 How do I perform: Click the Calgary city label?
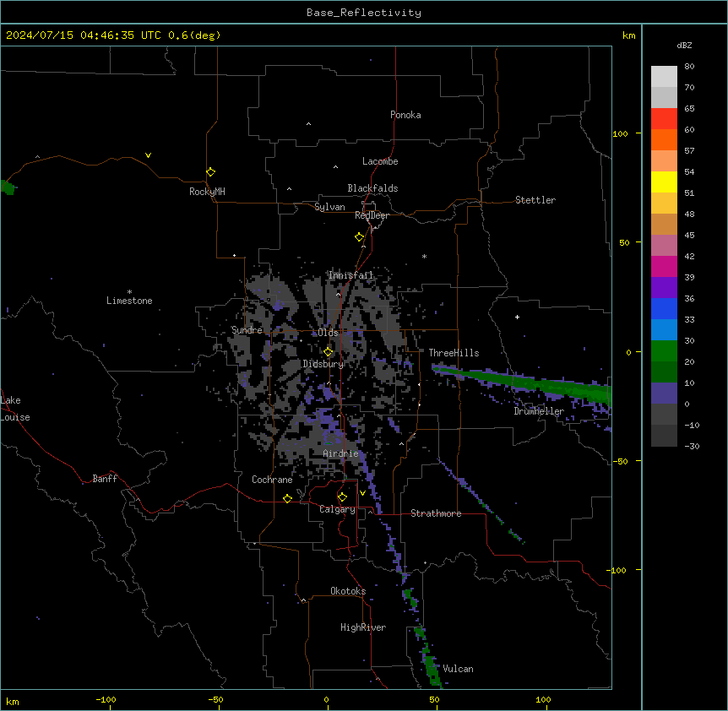(337, 509)
